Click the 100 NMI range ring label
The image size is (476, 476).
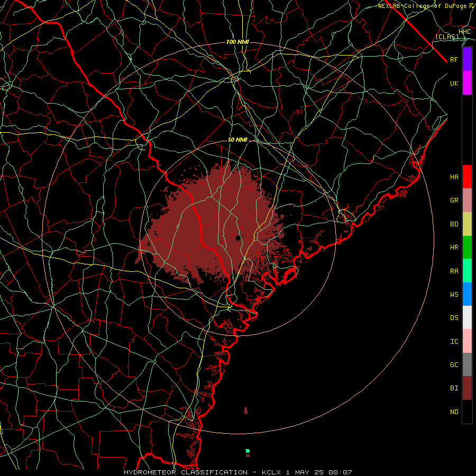point(237,42)
